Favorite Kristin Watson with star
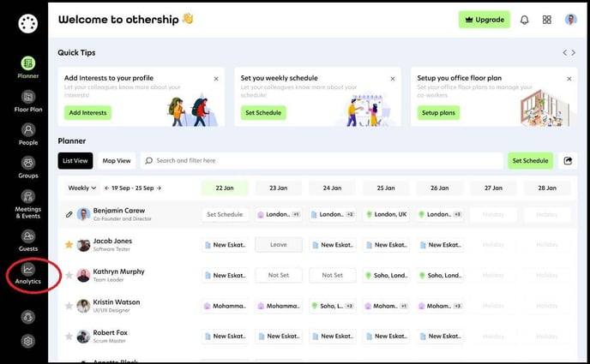The height and width of the screenshot is (364, 590). (69, 306)
